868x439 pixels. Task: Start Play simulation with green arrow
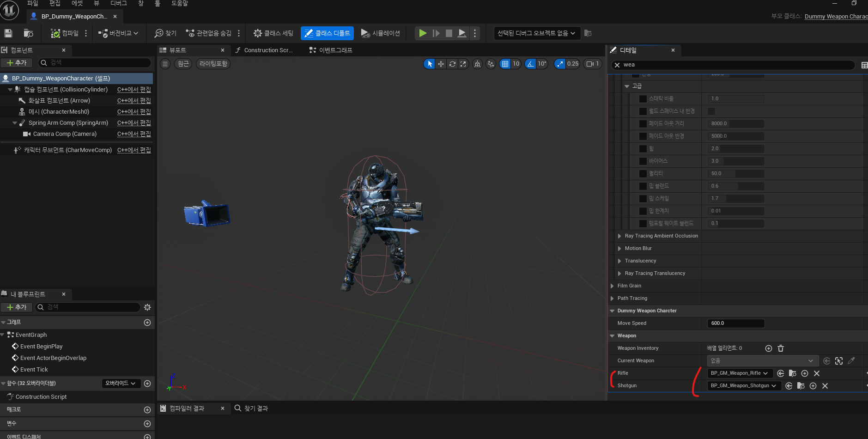[x=423, y=33]
